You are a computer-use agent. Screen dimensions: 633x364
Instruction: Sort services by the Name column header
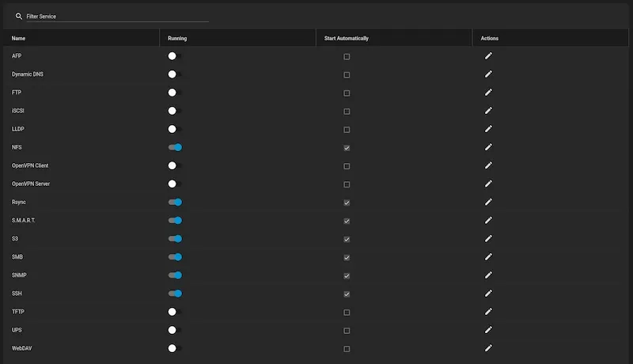point(18,38)
